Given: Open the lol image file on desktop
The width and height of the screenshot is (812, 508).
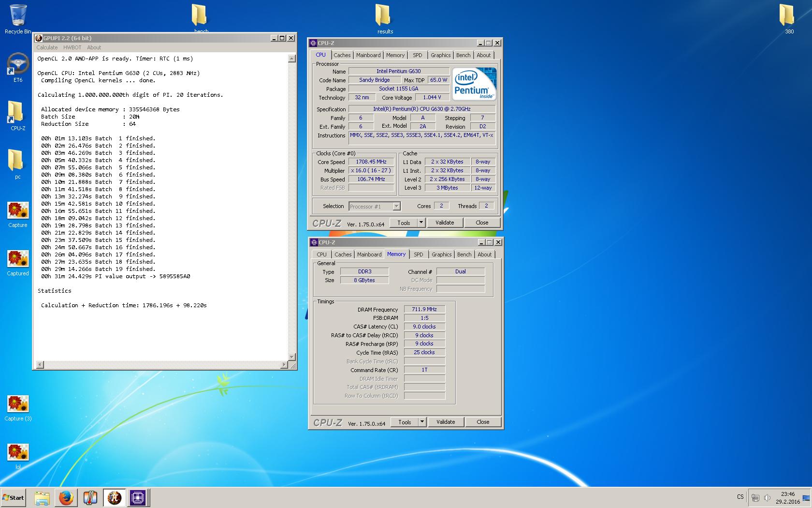Looking at the screenshot, I should (x=18, y=456).
